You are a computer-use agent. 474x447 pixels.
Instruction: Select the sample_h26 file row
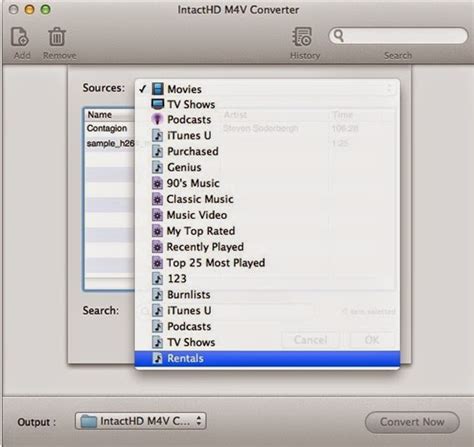110,144
